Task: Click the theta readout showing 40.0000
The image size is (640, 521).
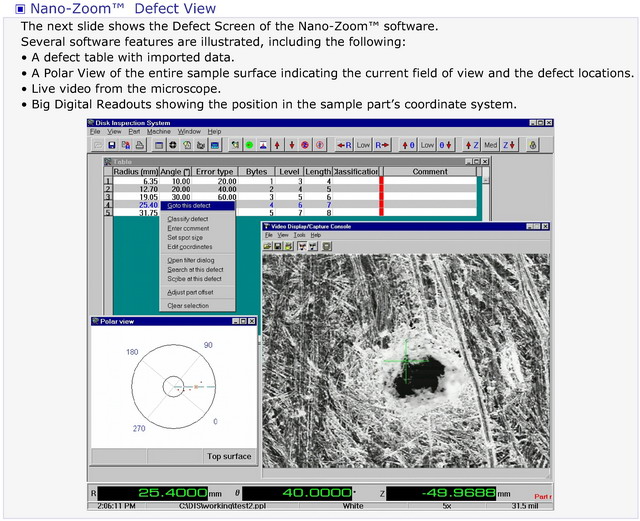Action: point(297,493)
